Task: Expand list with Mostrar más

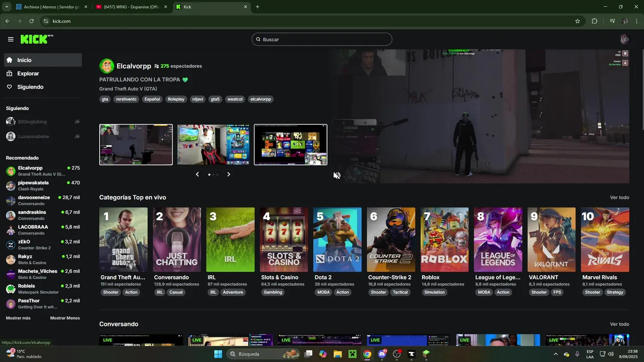Action: click(18, 318)
